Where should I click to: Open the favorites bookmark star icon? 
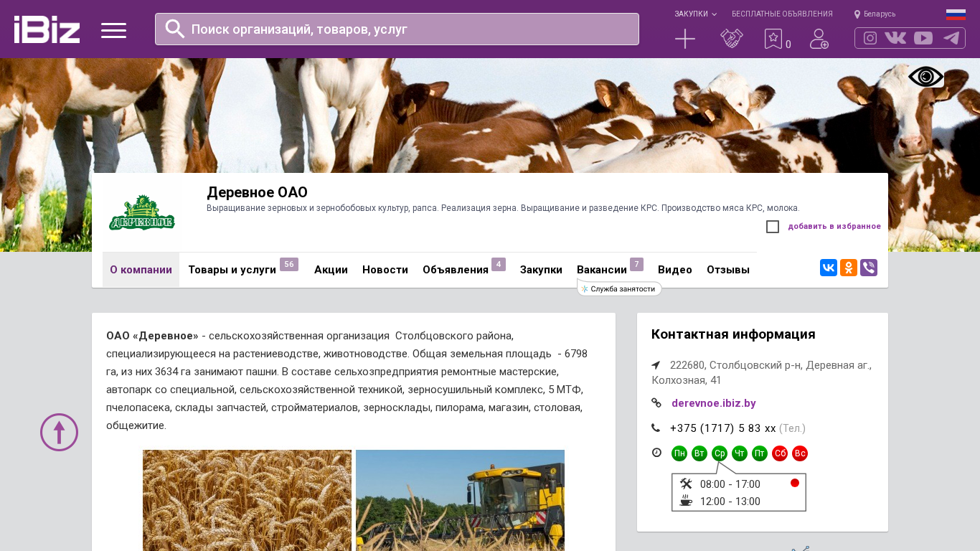[x=773, y=39]
